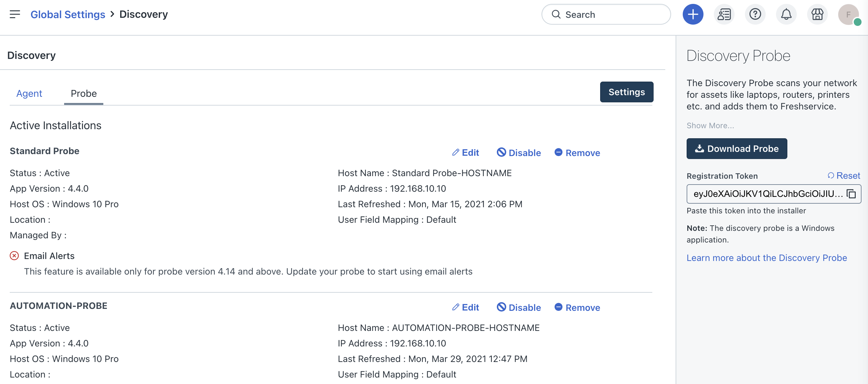Screen dimensions: 868x384
Task: Reset the registration token
Action: pos(844,175)
